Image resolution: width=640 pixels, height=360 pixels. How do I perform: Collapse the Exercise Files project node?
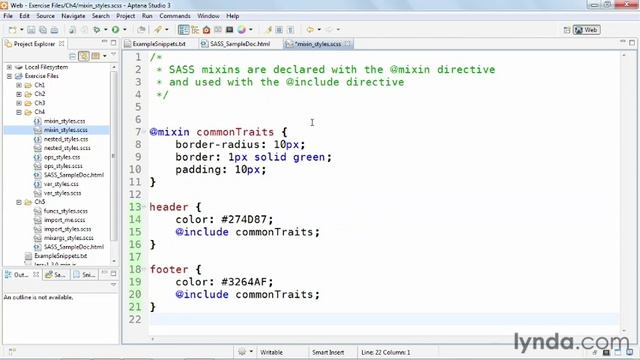tap(9, 76)
